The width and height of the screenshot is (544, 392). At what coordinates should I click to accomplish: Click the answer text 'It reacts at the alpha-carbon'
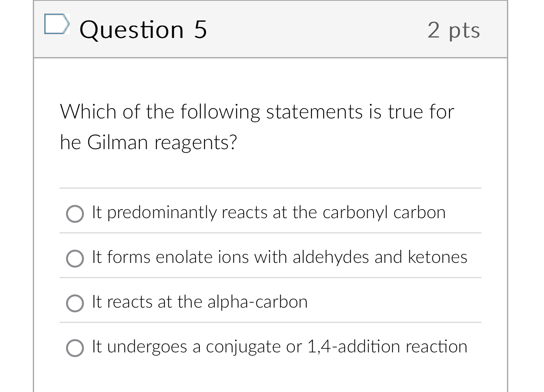(199, 301)
